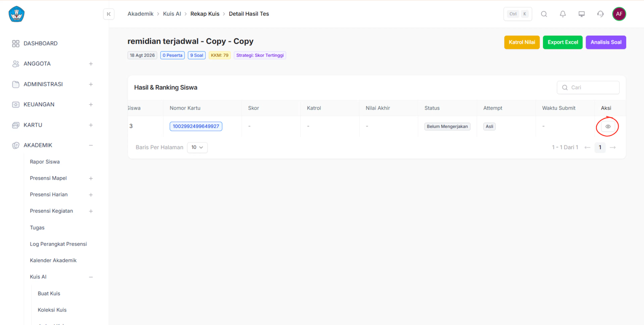Go to Rekap Kuis breadcrumb
Viewport: 644px width, 325px height.
(x=205, y=14)
